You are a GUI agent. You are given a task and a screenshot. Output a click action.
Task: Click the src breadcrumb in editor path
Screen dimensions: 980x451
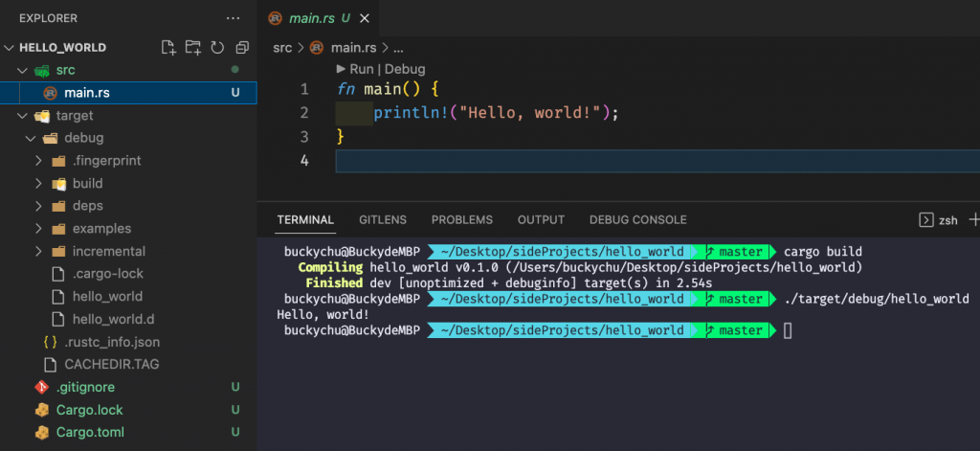282,48
